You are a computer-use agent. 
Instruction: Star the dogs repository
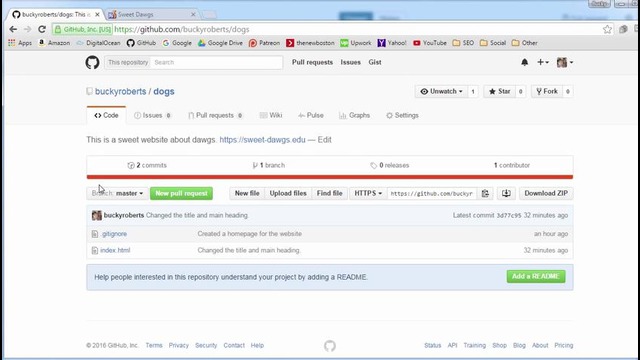[500, 91]
